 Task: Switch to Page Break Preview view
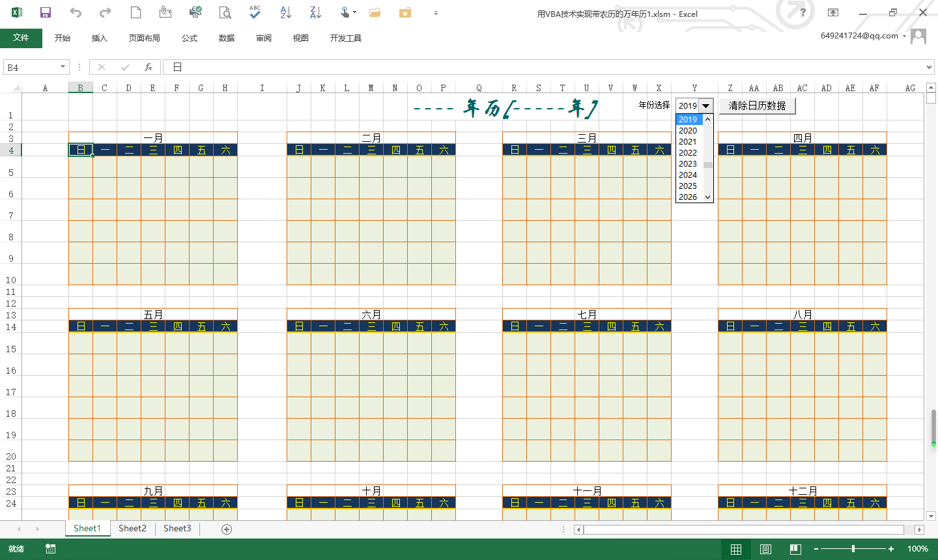795,549
